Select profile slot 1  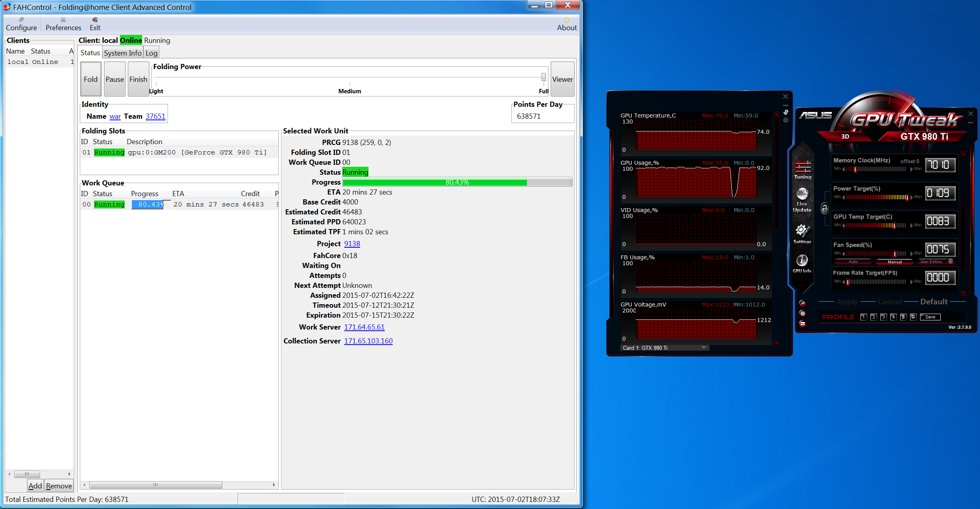[x=863, y=317]
